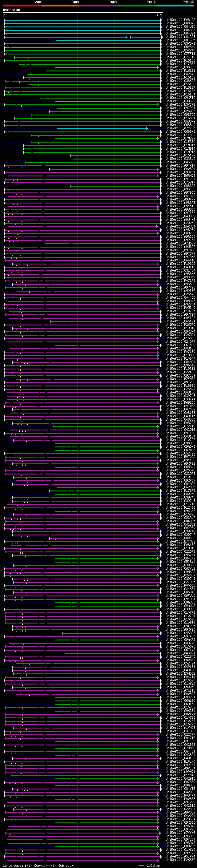Screen dimensions: 197x868
Task: Click the orange ~40% identity legend bar
Action: click(x=60, y=6)
